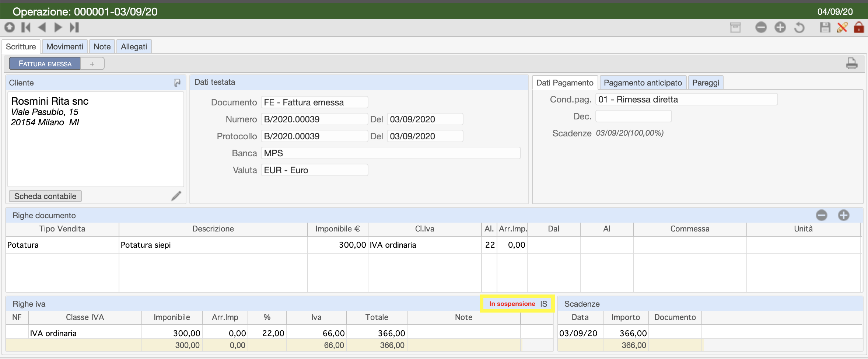
Task: Go to the previous record arrow
Action: click(x=42, y=27)
